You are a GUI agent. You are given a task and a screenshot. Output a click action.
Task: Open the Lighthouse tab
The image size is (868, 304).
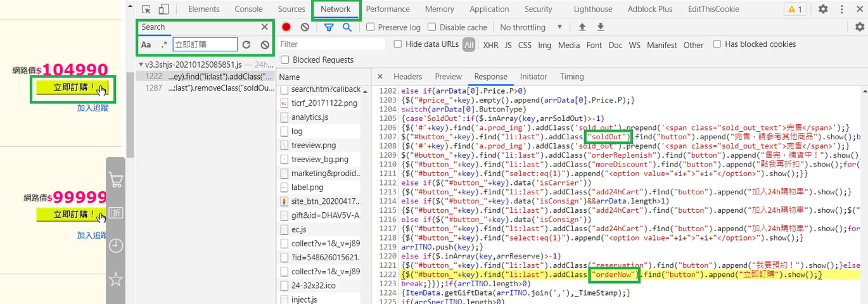[x=593, y=9]
